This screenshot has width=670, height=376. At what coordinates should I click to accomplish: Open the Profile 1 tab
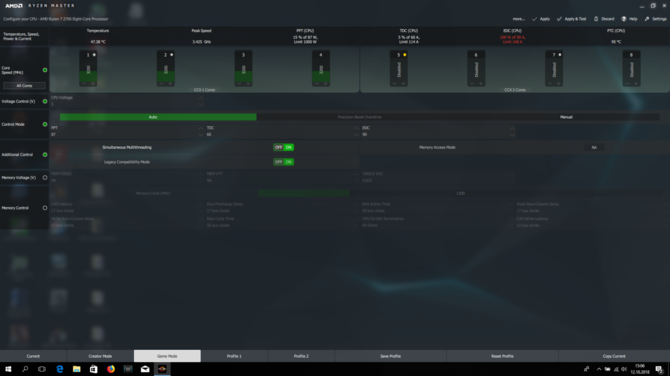coord(234,356)
